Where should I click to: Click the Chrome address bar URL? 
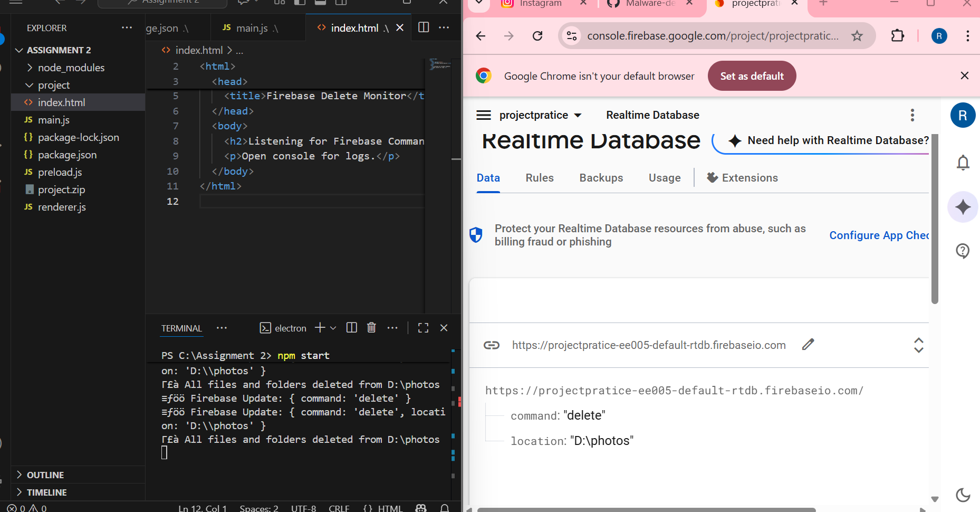point(712,36)
